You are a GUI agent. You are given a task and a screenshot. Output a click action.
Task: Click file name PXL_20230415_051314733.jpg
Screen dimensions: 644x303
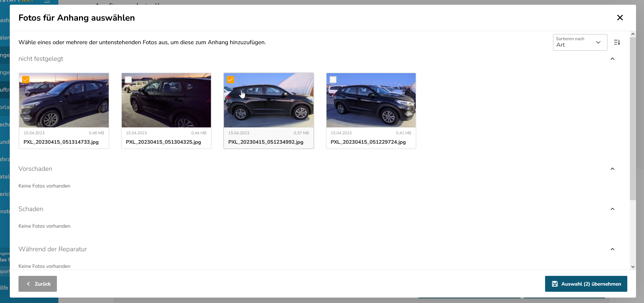[x=61, y=142]
